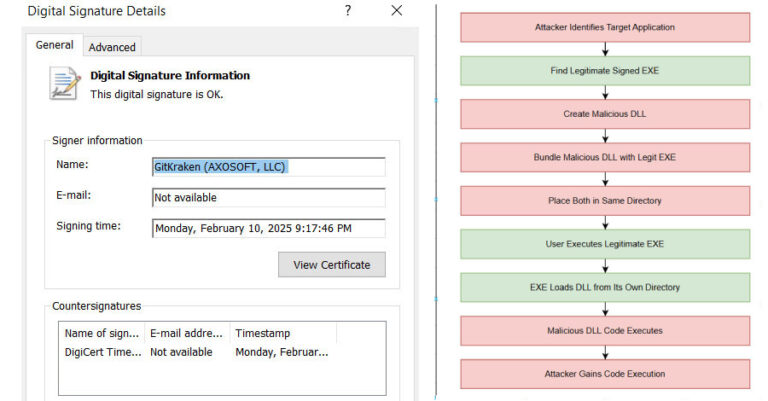Click the E-mail field showing Not available
Viewport: 768px width, 401px height.
click(268, 197)
